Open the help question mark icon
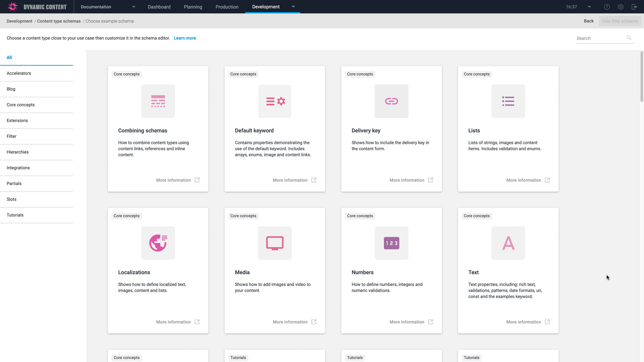Screen dimensions: 644x362 point(607,7)
